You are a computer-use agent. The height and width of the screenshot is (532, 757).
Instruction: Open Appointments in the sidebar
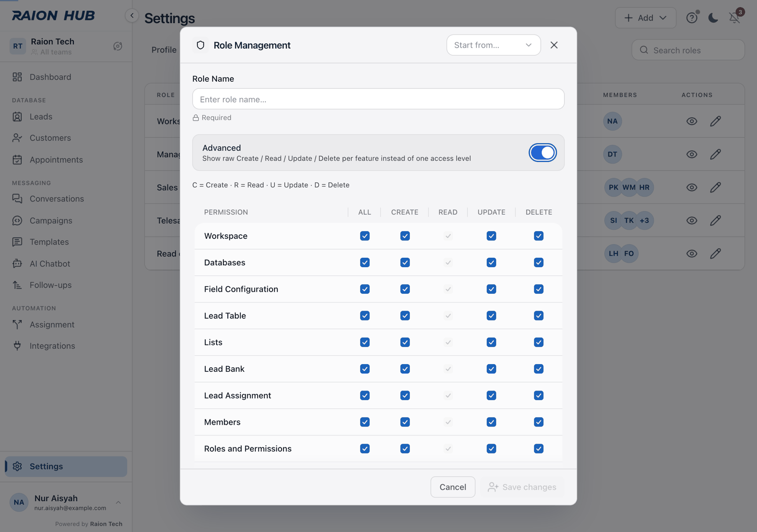tap(66, 160)
